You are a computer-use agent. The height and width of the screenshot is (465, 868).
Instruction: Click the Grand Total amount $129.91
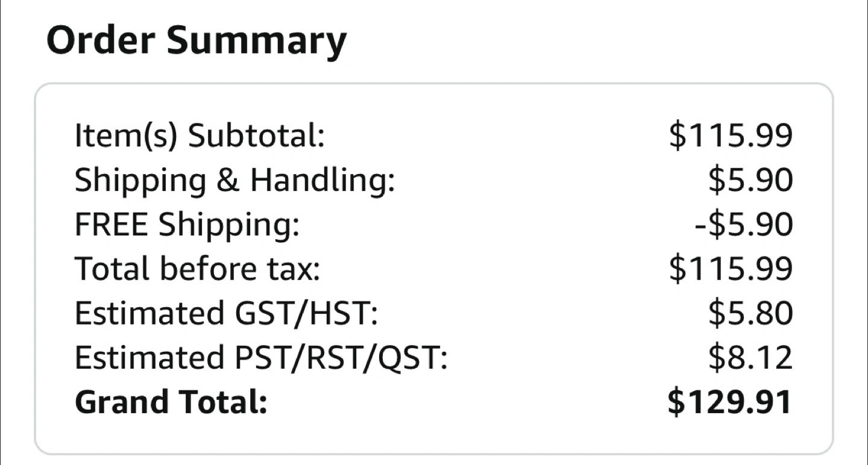click(729, 402)
